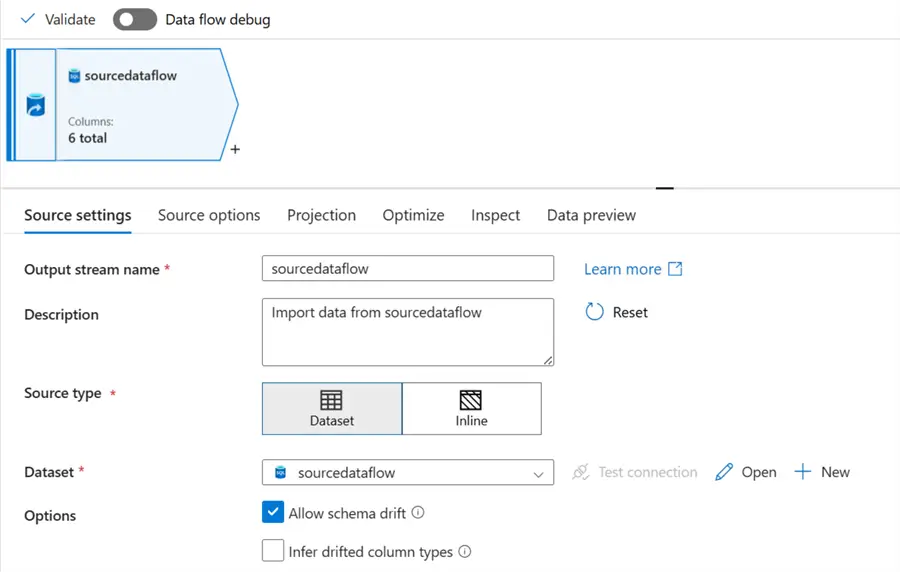Click the Test connection button
The image size is (900, 572).
(x=635, y=472)
